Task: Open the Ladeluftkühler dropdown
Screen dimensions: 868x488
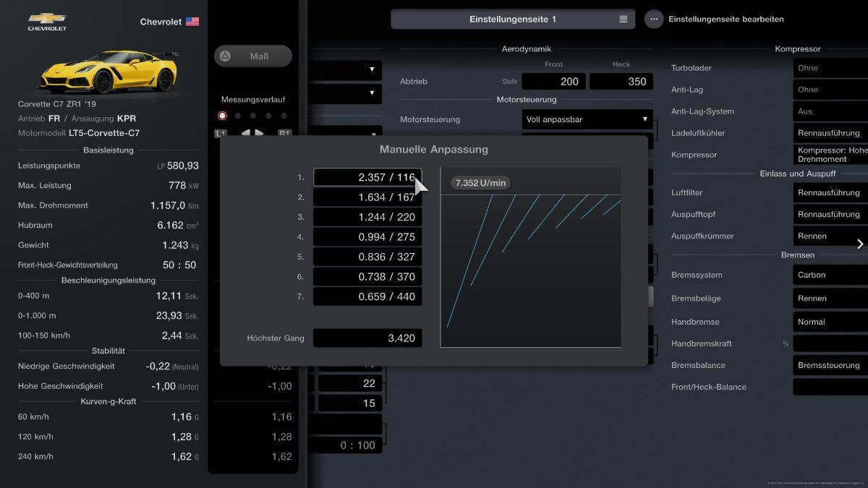Action: (830, 133)
